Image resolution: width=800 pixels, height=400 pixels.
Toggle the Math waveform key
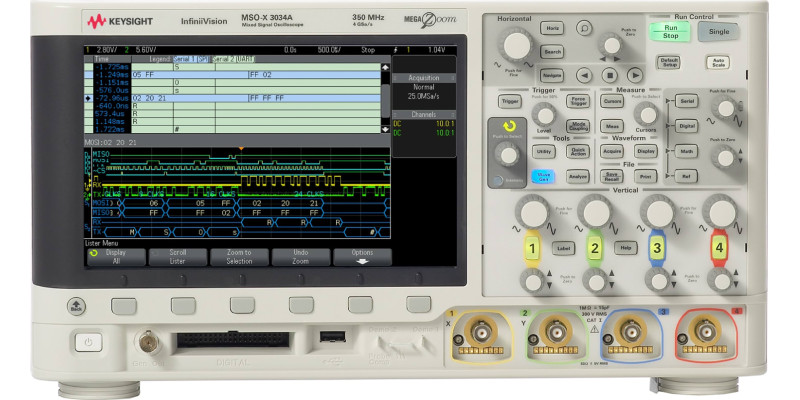coord(686,151)
